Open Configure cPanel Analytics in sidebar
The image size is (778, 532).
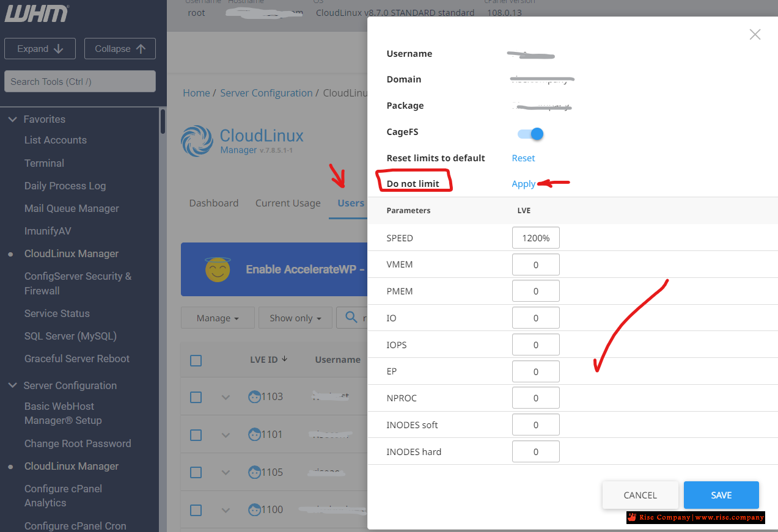click(x=63, y=496)
